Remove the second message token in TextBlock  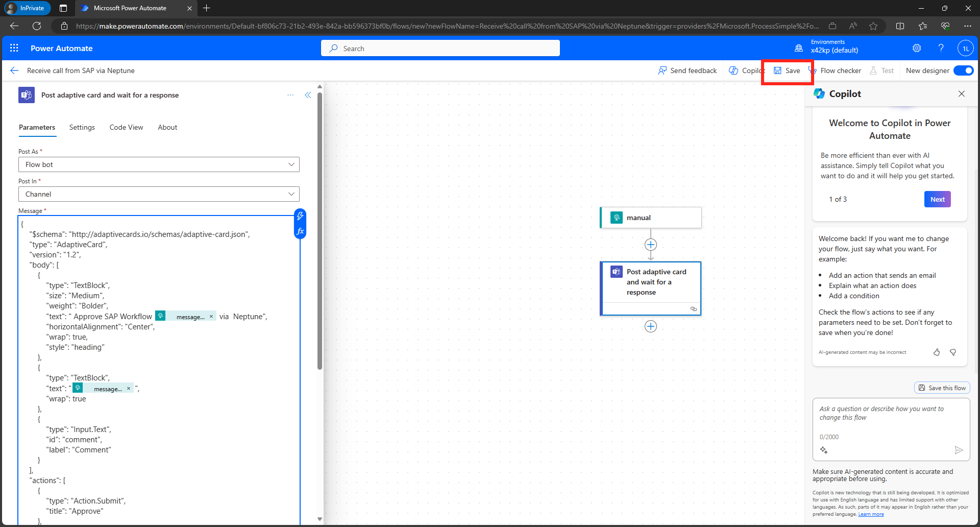coord(129,389)
